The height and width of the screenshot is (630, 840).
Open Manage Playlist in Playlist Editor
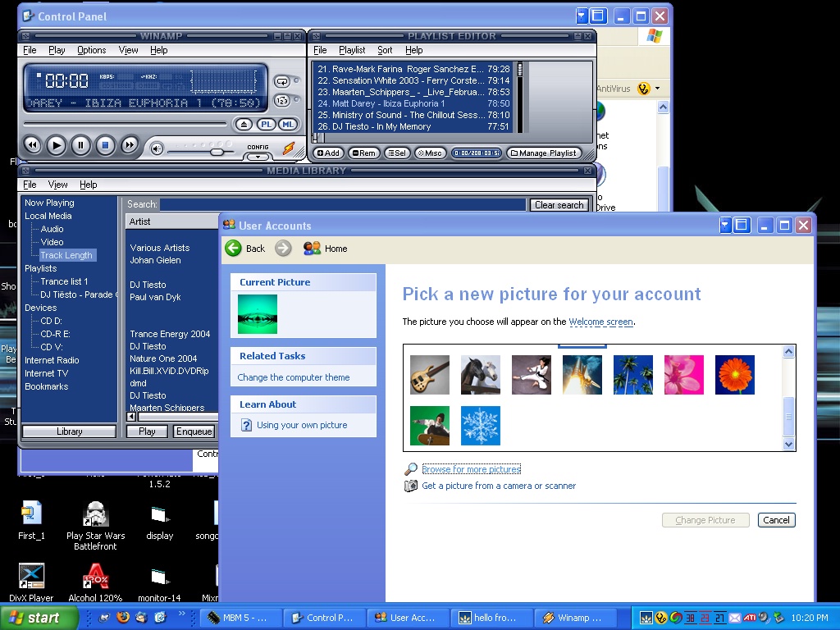pos(544,153)
